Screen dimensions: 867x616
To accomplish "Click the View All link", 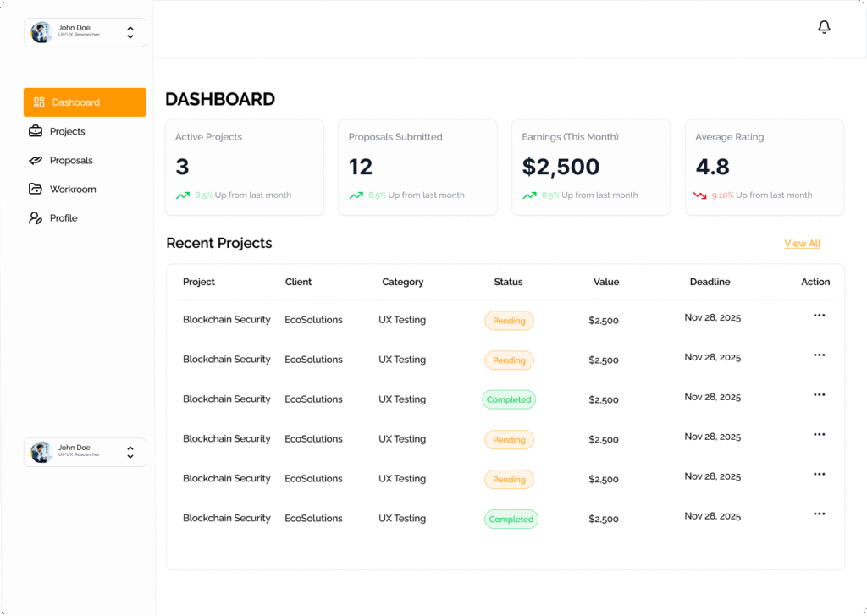I will click(802, 244).
